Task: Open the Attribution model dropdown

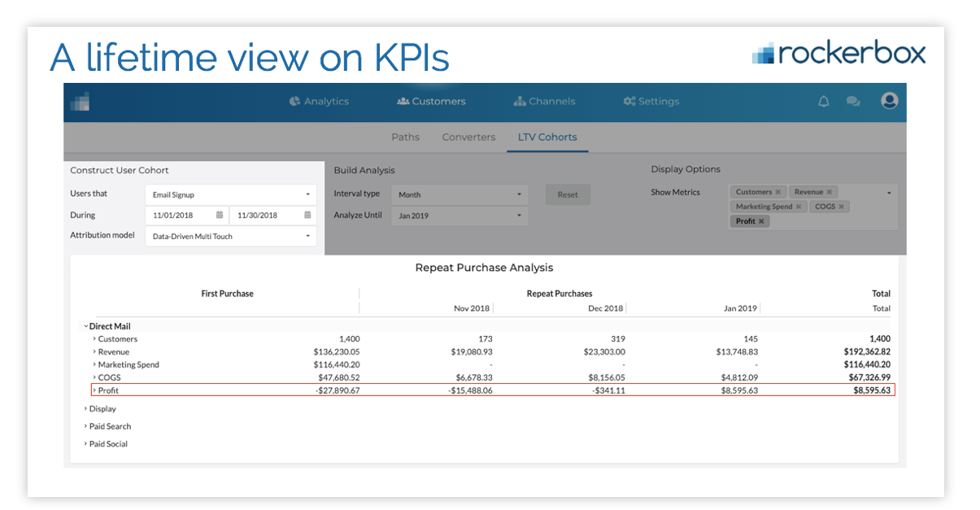Action: click(230, 237)
